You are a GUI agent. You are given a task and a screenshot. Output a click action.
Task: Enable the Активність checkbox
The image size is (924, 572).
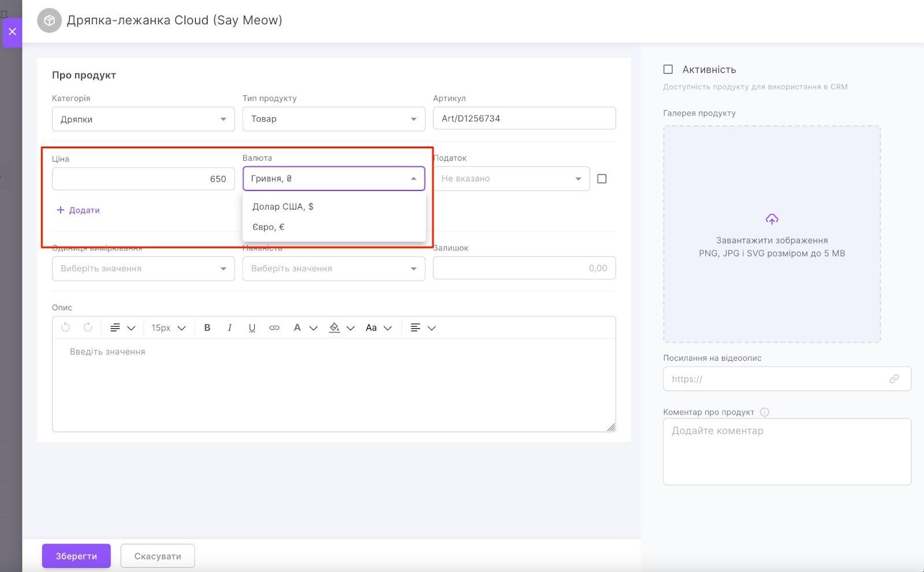click(x=668, y=69)
